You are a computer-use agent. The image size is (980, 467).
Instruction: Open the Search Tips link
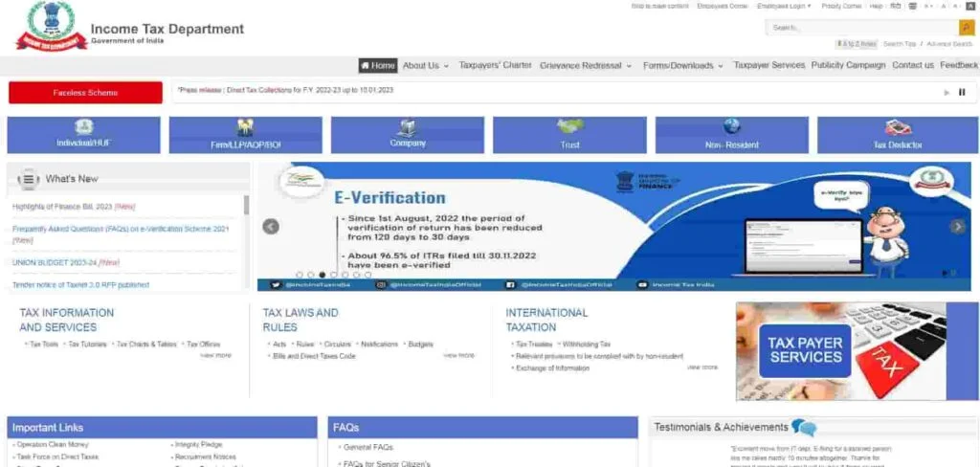[900, 44]
